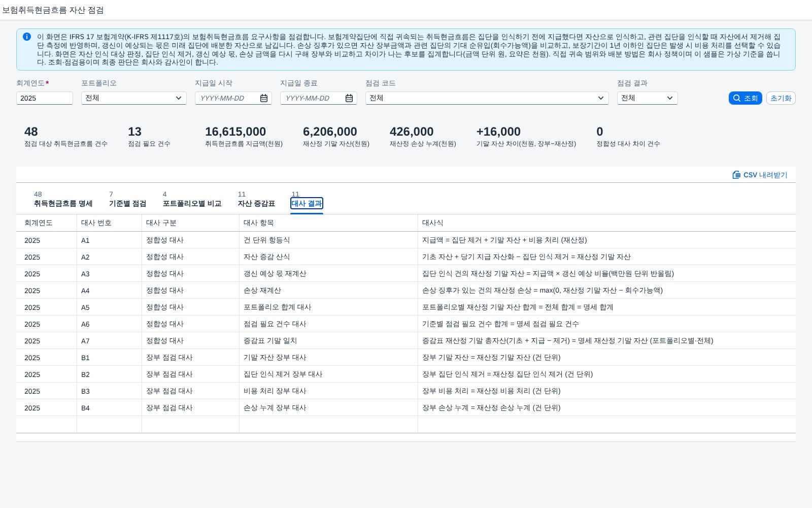Select the A4 대사 번호 cell
This screenshot has width=812, height=508.
click(110, 291)
